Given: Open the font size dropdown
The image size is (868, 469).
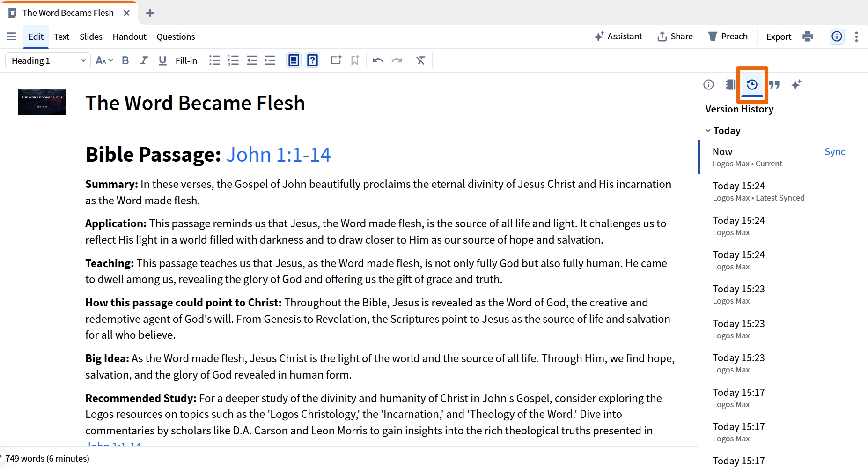Looking at the screenshot, I should 104,60.
